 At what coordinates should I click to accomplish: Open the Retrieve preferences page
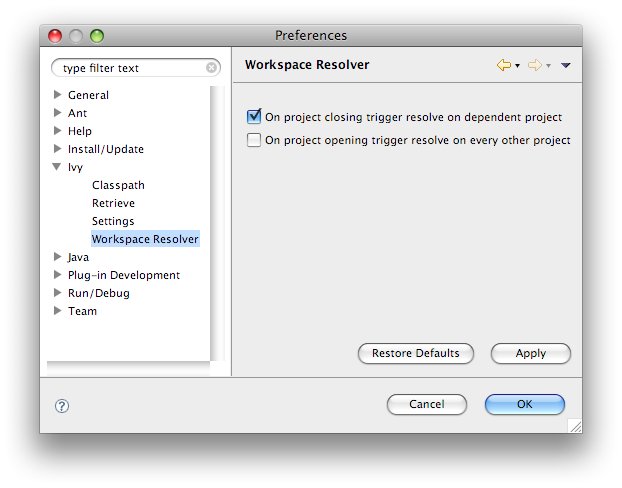point(113,203)
